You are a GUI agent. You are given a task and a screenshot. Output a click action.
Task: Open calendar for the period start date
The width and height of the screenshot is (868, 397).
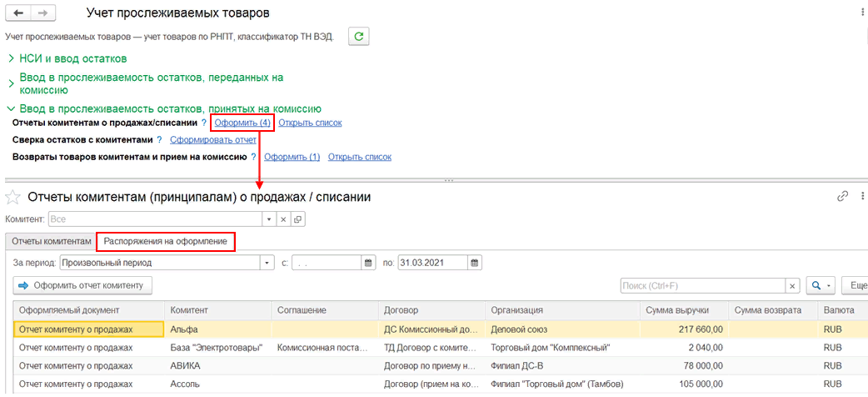[368, 263]
